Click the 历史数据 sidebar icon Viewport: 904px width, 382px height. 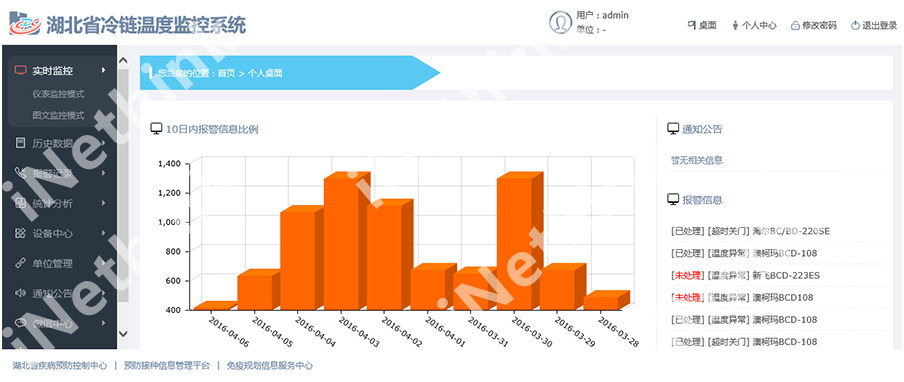click(x=21, y=143)
